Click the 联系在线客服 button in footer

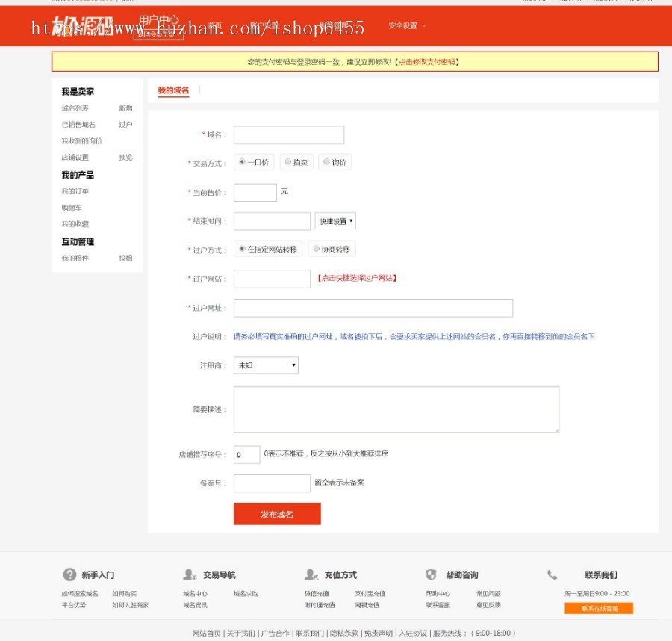pos(600,608)
